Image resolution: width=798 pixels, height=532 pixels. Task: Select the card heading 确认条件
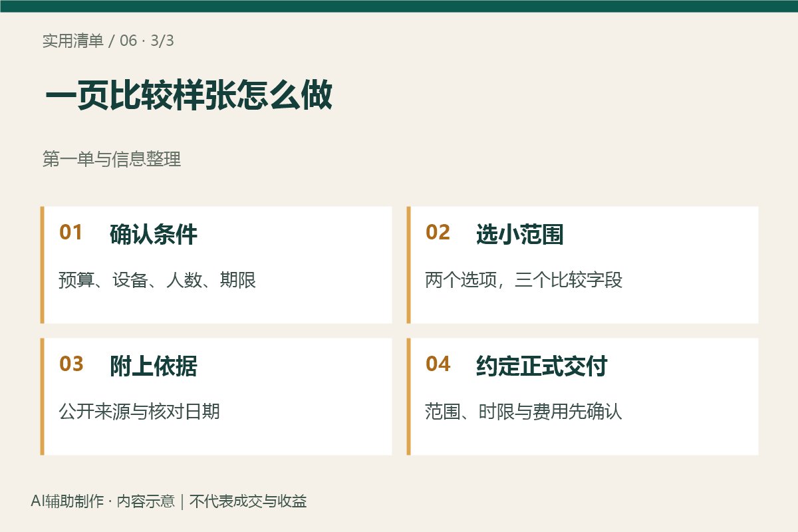[154, 235]
